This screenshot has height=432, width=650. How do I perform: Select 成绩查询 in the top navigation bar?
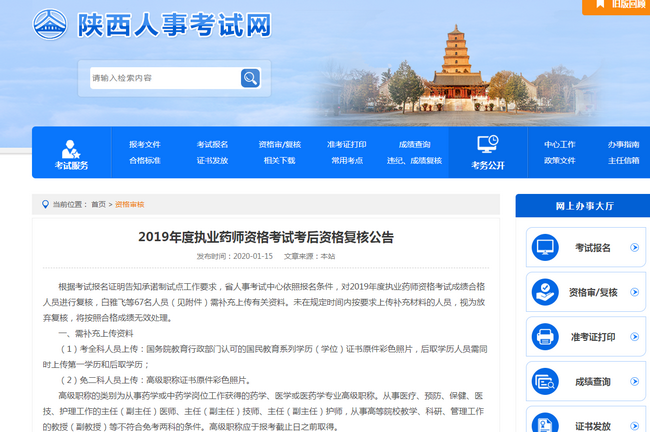coord(414,144)
